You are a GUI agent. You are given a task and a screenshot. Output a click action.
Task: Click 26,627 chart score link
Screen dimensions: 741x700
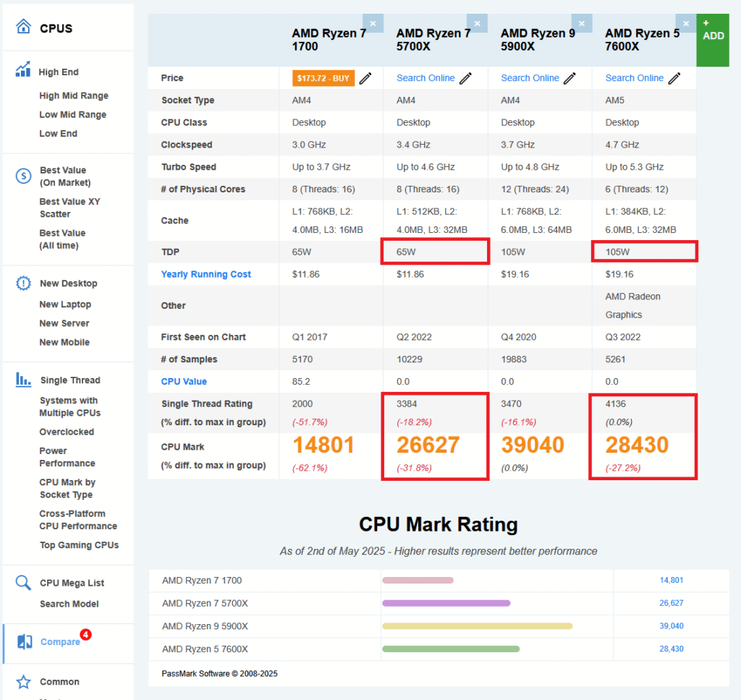tap(671, 603)
